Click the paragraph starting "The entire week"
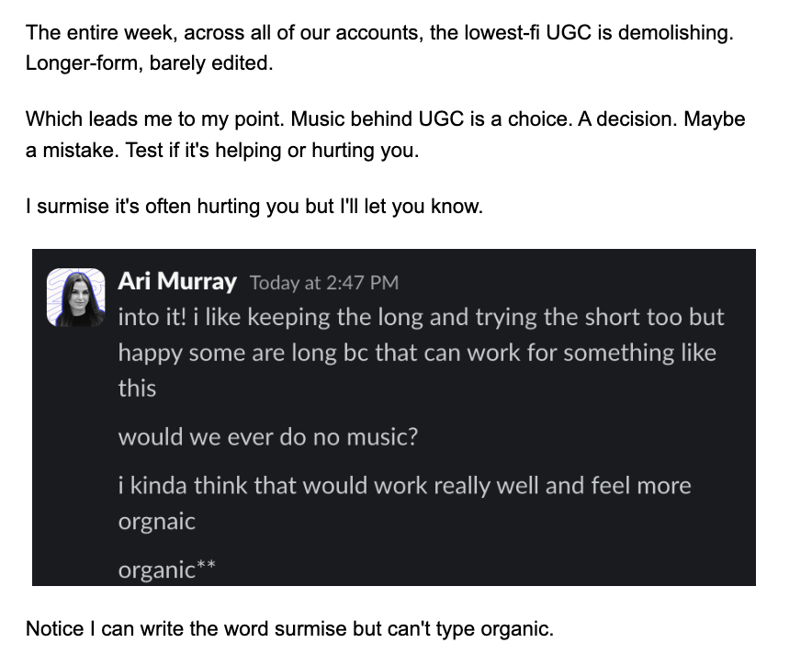The height and width of the screenshot is (654, 812). pyautogui.click(x=379, y=33)
